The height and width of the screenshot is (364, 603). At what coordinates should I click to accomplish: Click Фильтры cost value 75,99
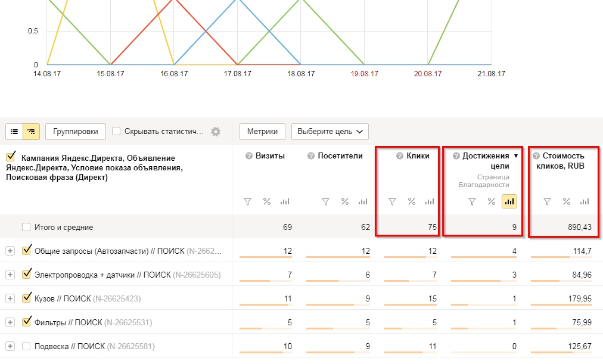point(582,322)
